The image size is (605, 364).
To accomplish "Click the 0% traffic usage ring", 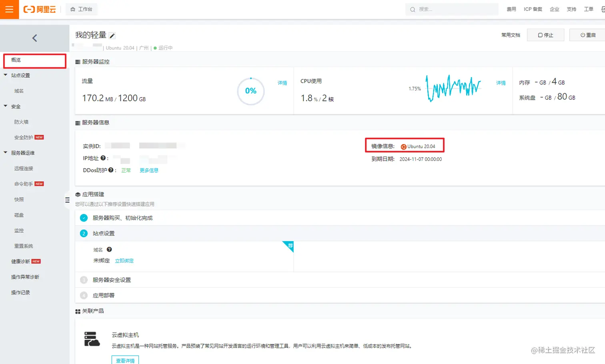I will [251, 91].
